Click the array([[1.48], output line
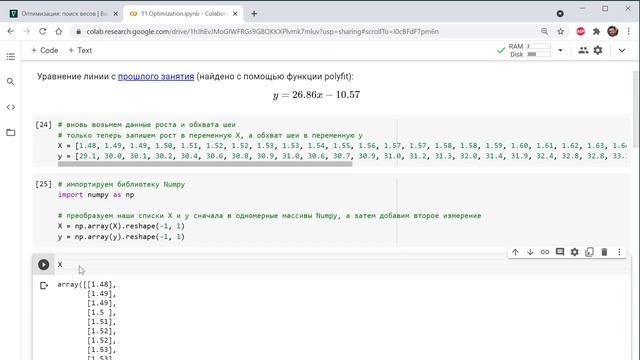The image size is (640, 360). pyautogui.click(x=87, y=284)
